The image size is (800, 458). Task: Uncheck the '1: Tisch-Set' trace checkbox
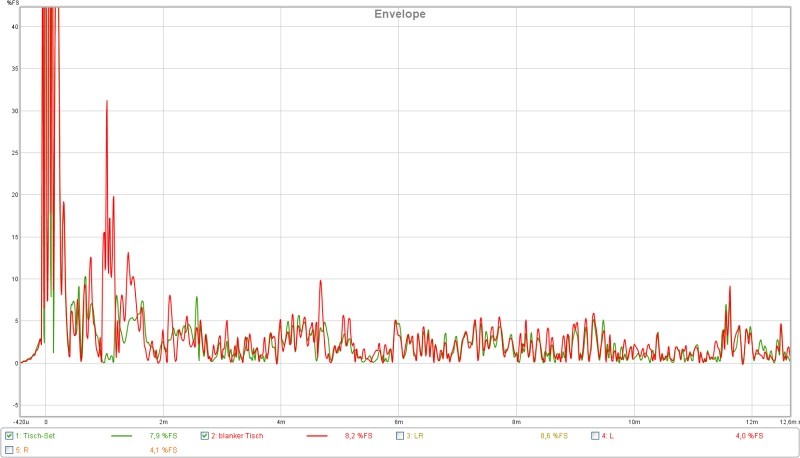point(9,436)
